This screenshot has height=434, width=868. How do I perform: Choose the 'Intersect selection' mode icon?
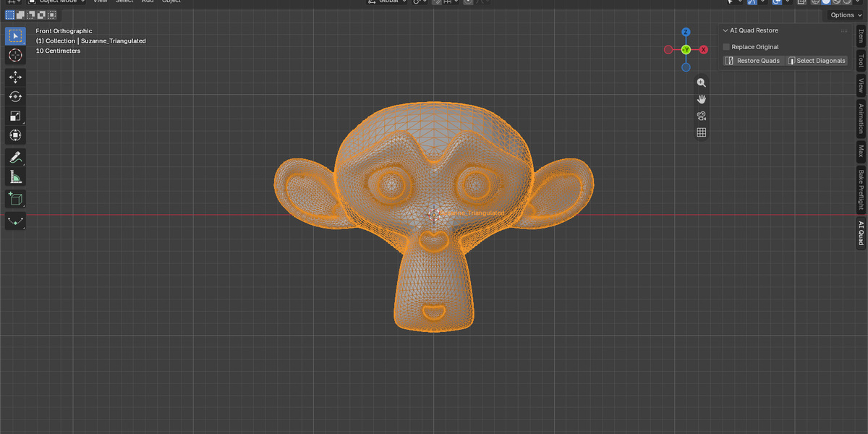coord(51,14)
